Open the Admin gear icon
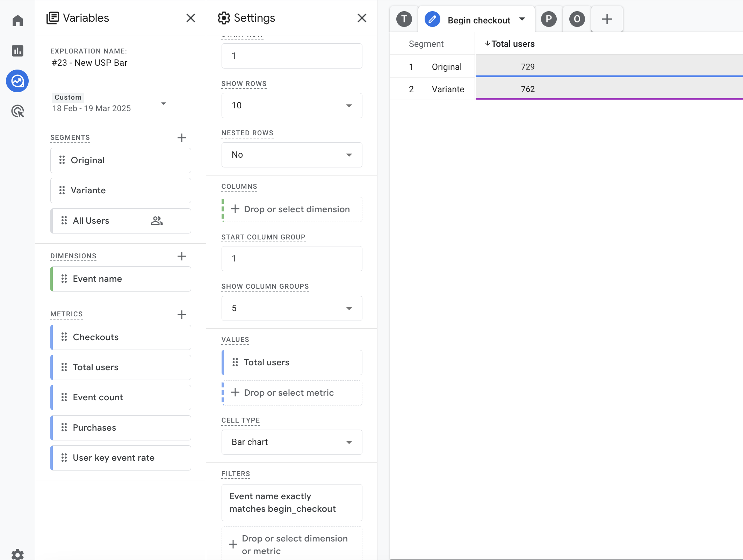This screenshot has height=560, width=743. (x=17, y=554)
